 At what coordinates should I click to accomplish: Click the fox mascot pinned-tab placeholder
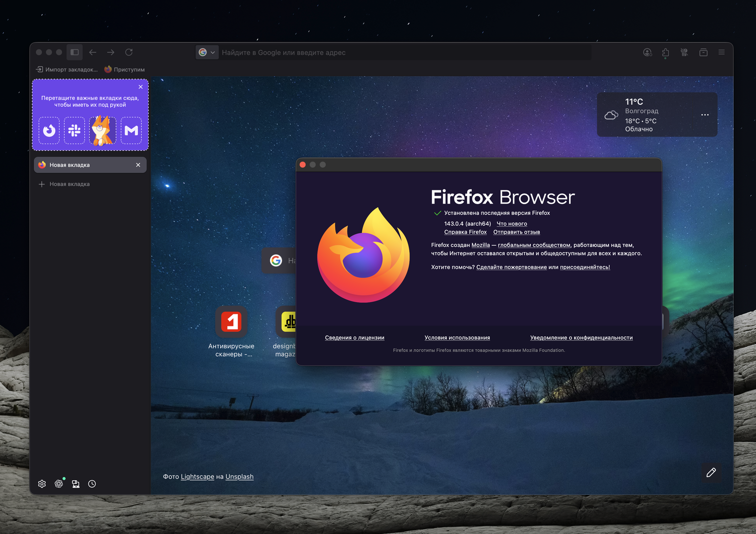click(103, 130)
